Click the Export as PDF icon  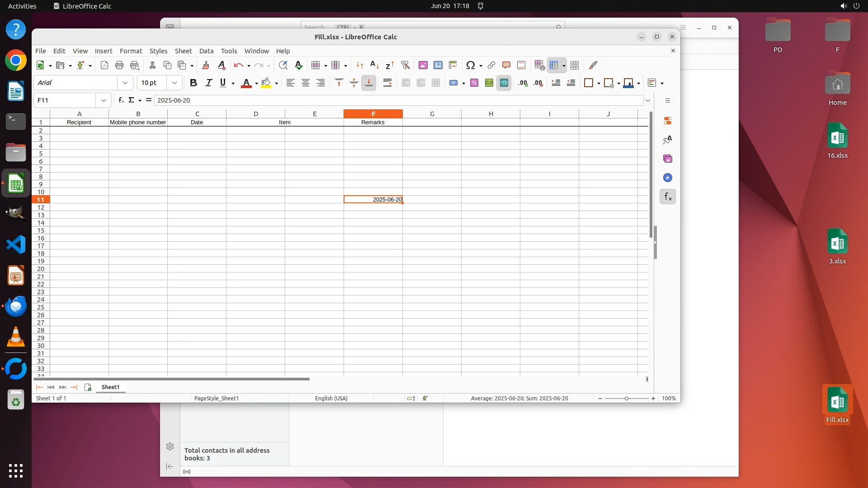tap(104, 66)
